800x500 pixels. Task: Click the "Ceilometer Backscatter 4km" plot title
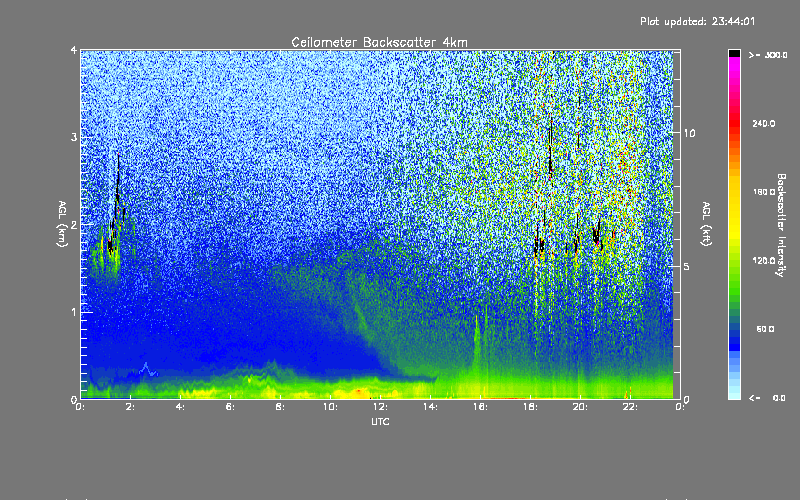click(x=379, y=42)
